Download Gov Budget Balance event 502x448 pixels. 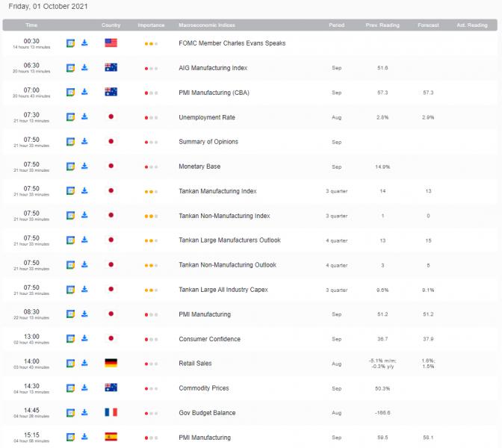(x=84, y=412)
